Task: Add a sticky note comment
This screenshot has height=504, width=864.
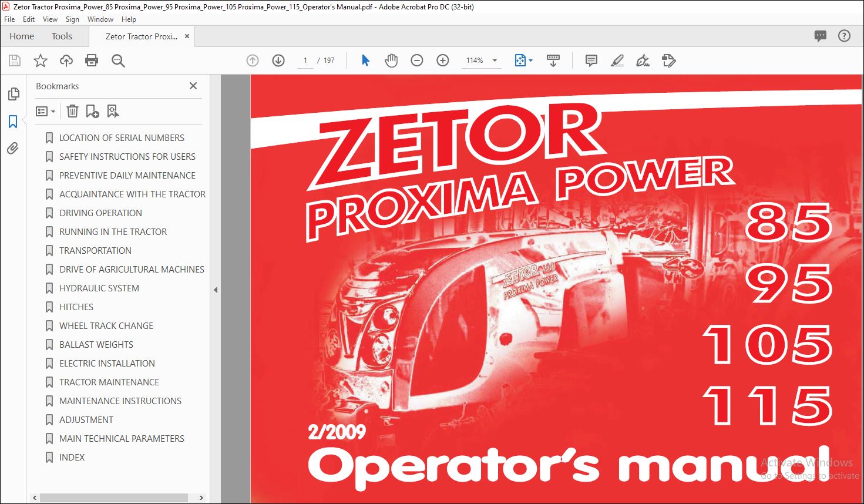Action: coord(591,61)
